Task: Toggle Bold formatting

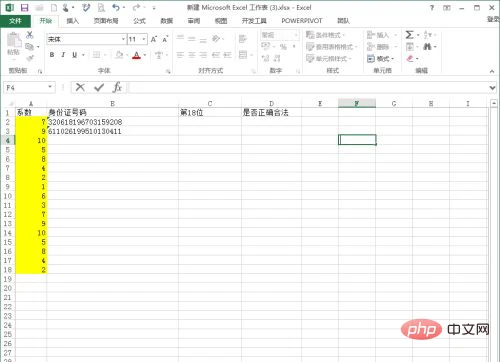Action: pyautogui.click(x=52, y=55)
